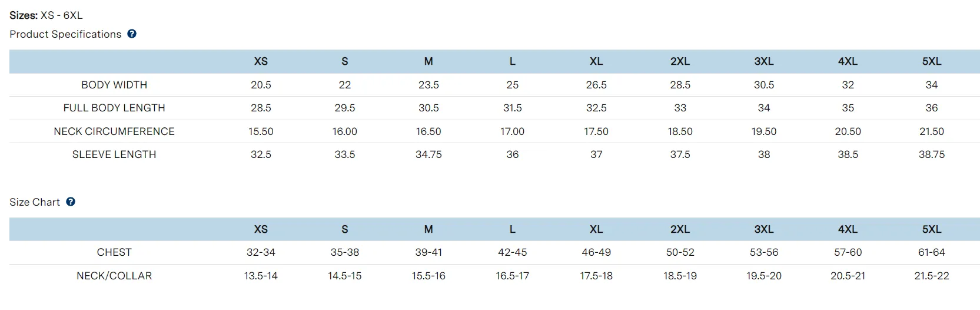Click the 34.75 sleeve length value
Image resolution: width=980 pixels, height=310 pixels.
click(428, 154)
